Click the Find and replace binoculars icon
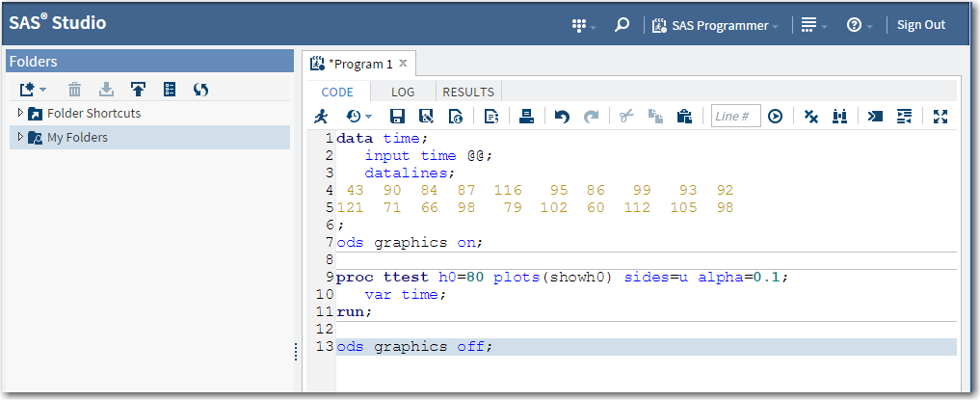 [839, 117]
